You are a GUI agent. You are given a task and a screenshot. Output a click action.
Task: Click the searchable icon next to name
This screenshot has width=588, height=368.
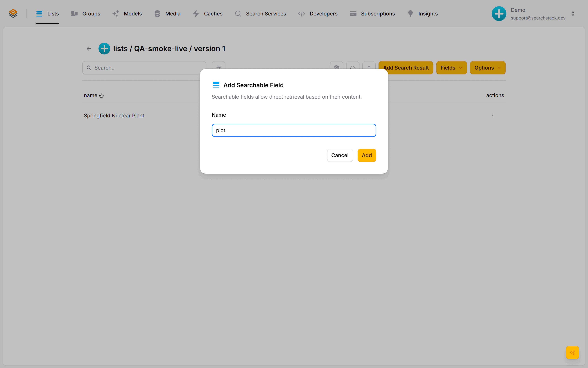(x=102, y=96)
